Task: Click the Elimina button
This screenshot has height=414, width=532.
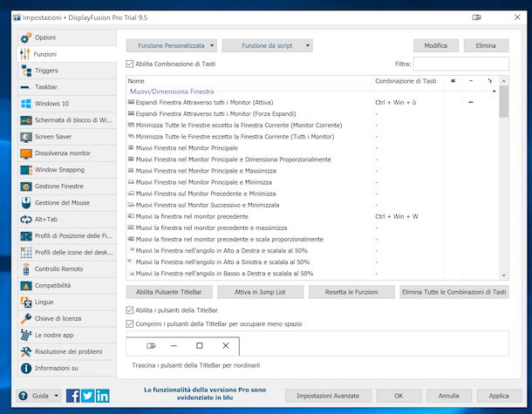Action: point(486,45)
